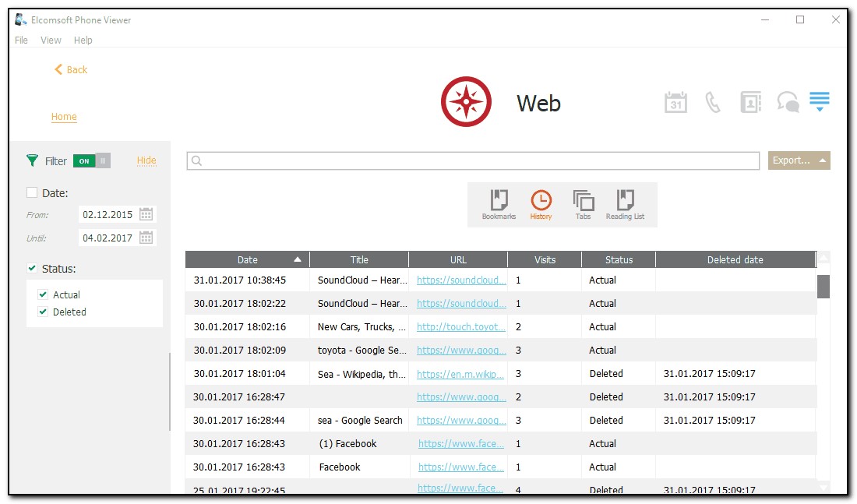
Task: Uncheck the Actual status checkbox
Action: [43, 294]
